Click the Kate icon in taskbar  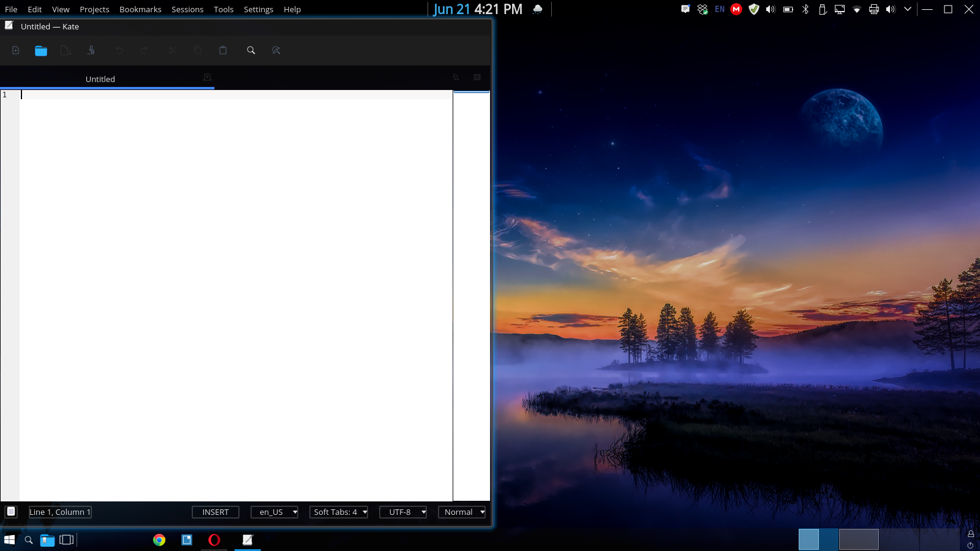coord(247,539)
